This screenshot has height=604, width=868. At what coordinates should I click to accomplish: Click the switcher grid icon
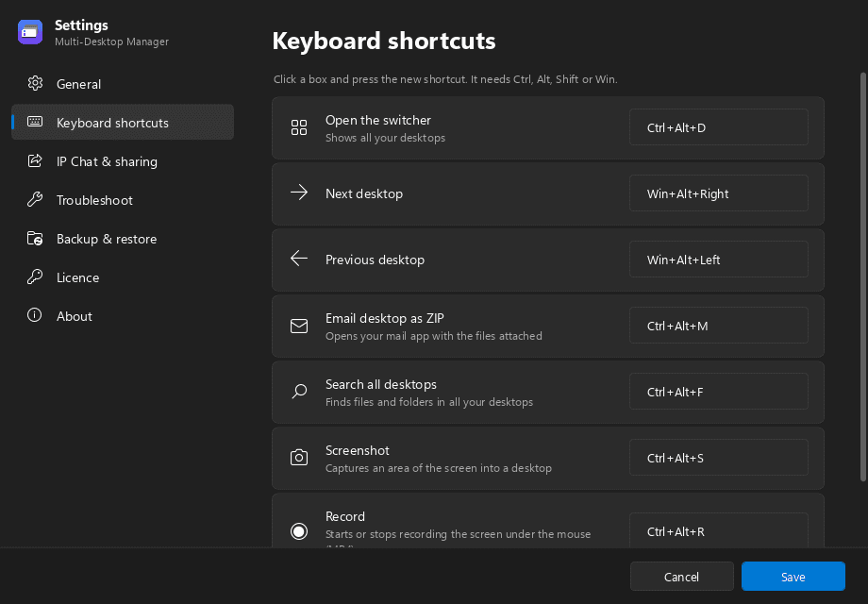(299, 128)
